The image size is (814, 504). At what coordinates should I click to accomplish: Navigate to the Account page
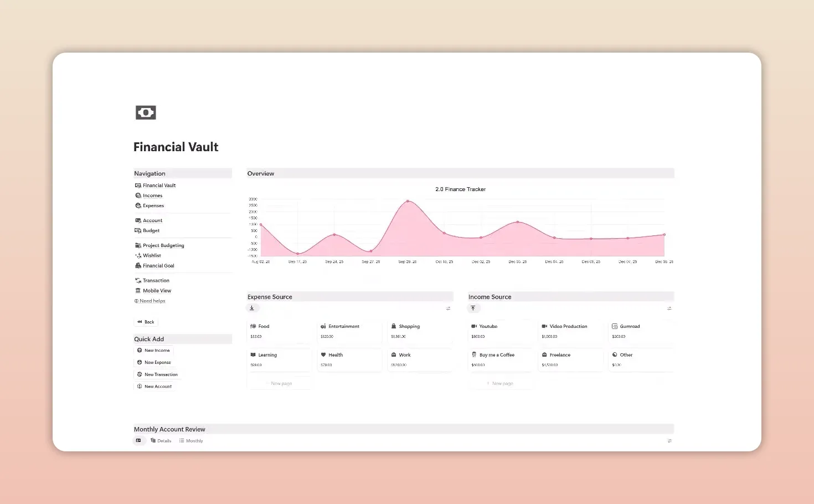pos(148,220)
